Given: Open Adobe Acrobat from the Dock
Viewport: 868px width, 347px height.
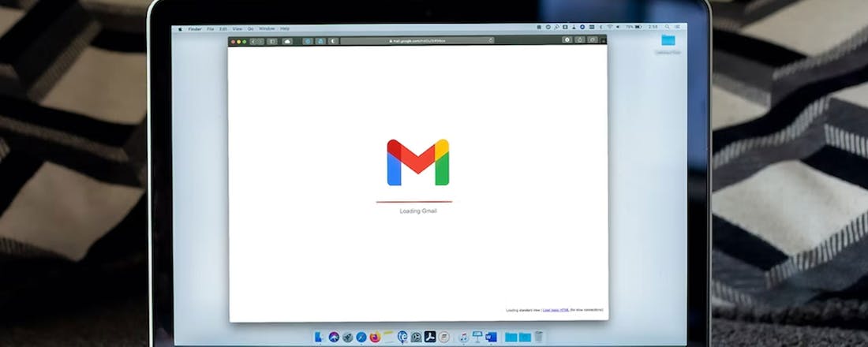Looking at the screenshot, I should (x=430, y=337).
